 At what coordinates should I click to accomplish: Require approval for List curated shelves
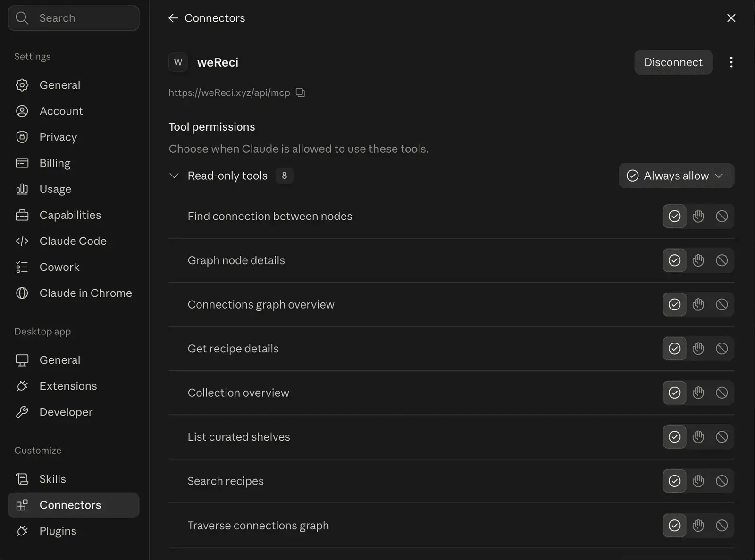(698, 437)
